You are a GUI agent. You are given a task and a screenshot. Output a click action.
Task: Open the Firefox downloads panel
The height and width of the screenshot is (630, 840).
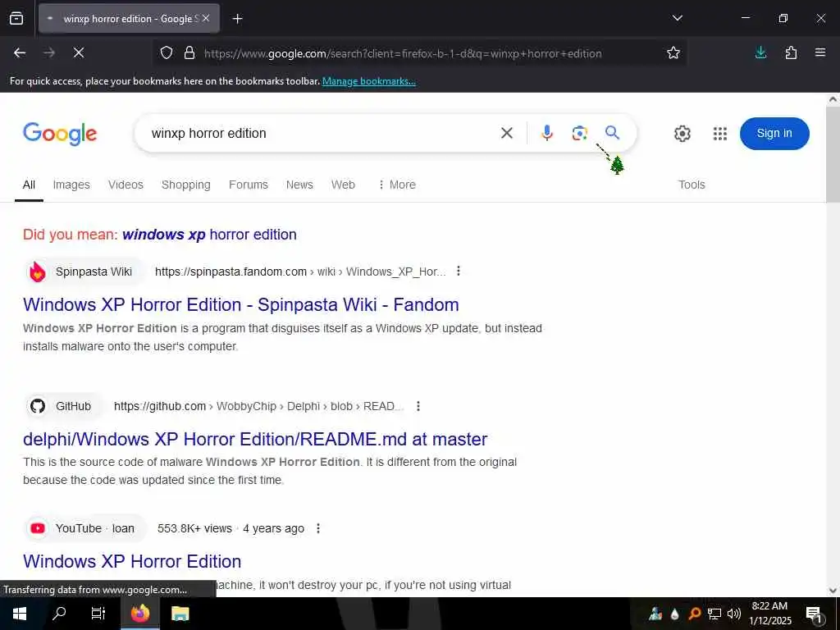coord(760,52)
